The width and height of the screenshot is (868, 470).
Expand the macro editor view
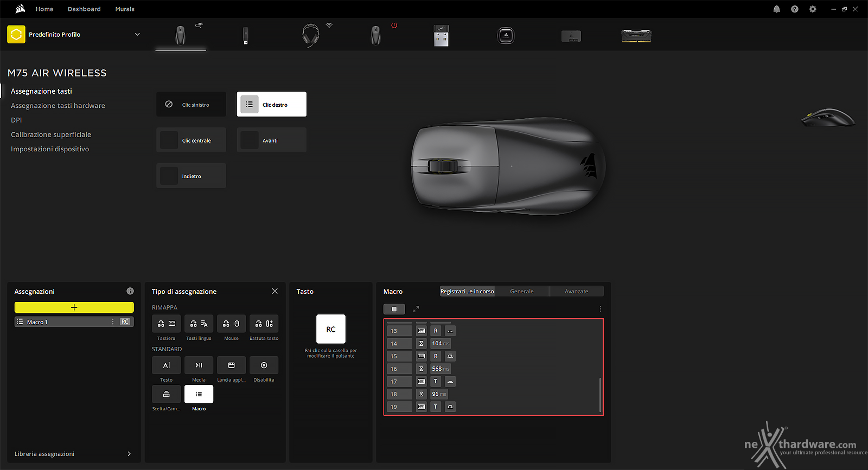[x=416, y=309]
